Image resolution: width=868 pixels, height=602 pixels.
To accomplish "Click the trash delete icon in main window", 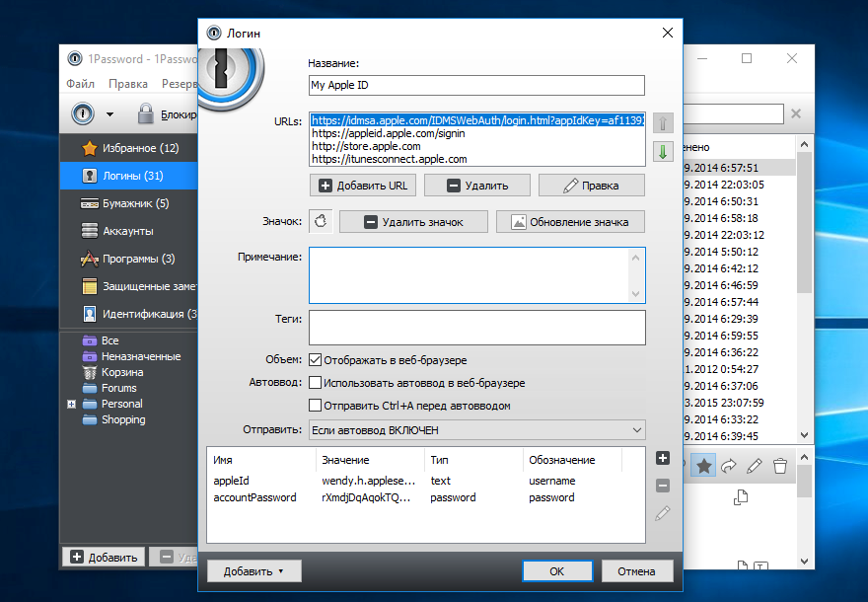I will [780, 466].
